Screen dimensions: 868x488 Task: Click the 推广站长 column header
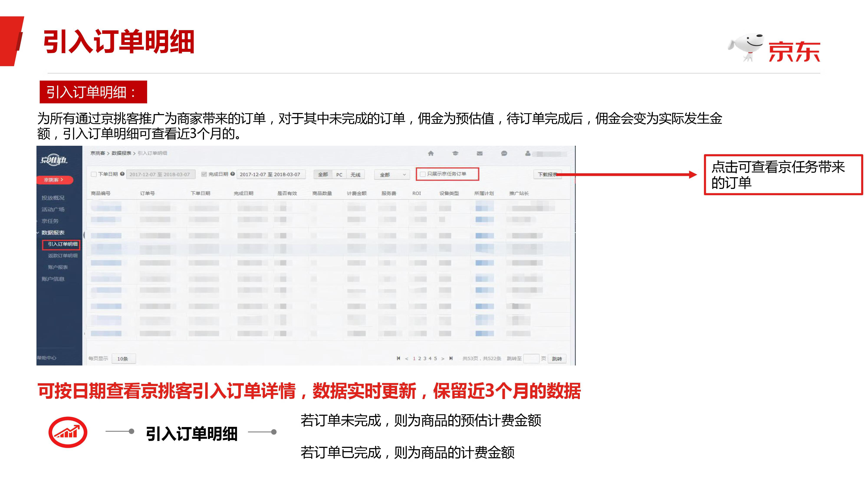(x=519, y=193)
